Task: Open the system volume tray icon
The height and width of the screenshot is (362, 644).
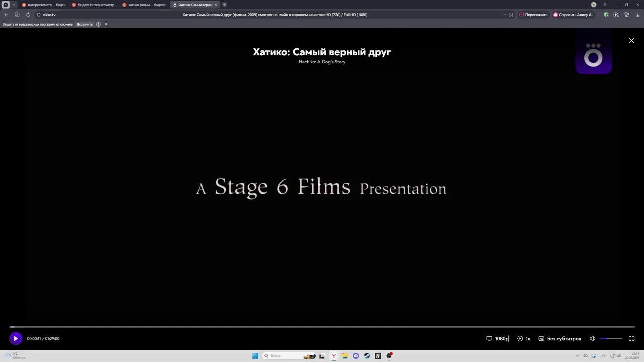Action: point(618,356)
